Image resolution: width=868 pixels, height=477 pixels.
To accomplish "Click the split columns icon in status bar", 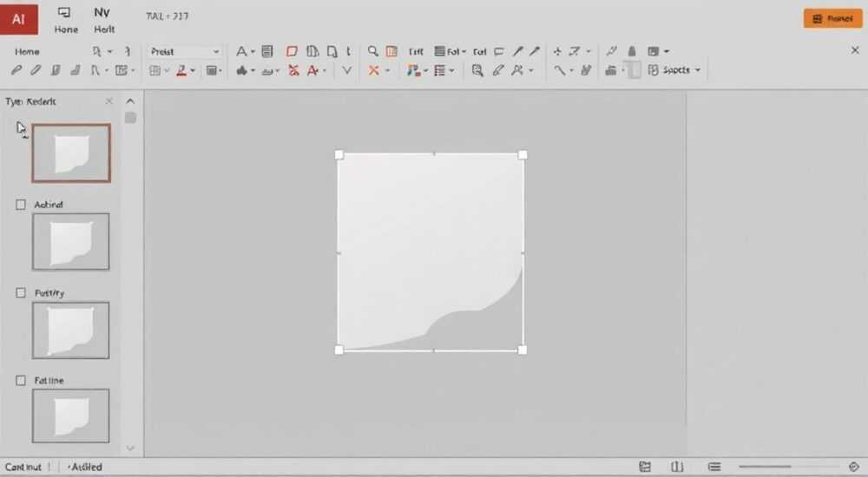I will coord(677,467).
